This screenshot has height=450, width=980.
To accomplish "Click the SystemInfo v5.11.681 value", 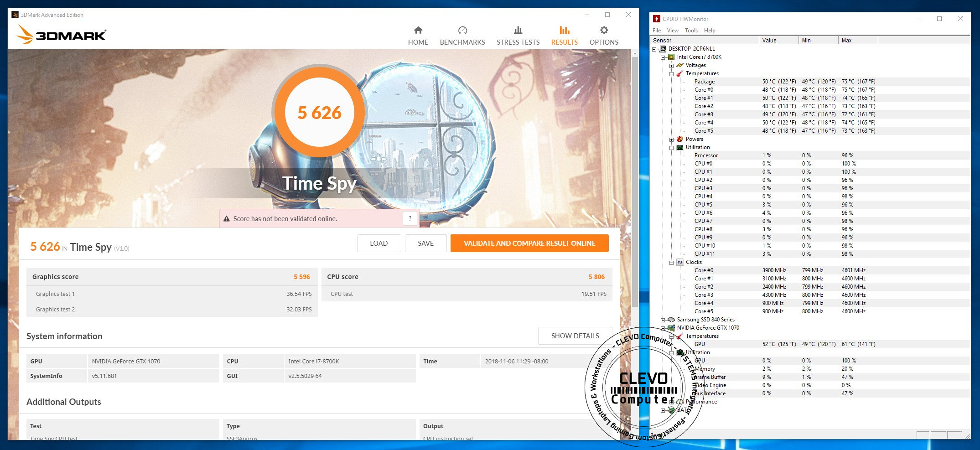I will (x=104, y=376).
